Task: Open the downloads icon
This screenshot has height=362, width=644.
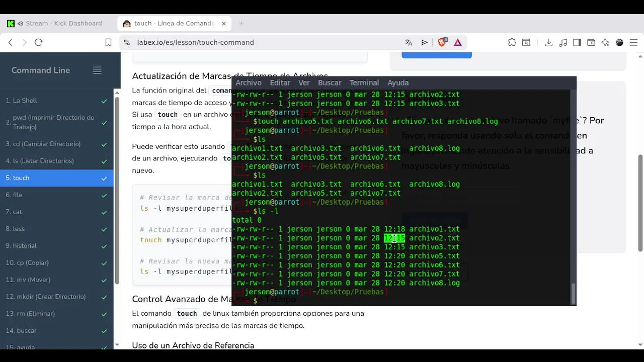Action: (549, 43)
